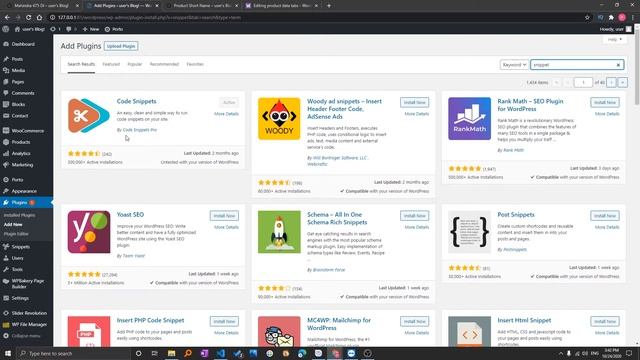Go to the last results page
640x360 pixels.
click(x=622, y=82)
